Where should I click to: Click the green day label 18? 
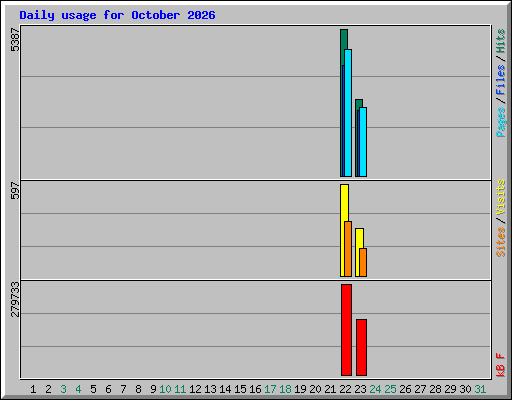point(285,389)
